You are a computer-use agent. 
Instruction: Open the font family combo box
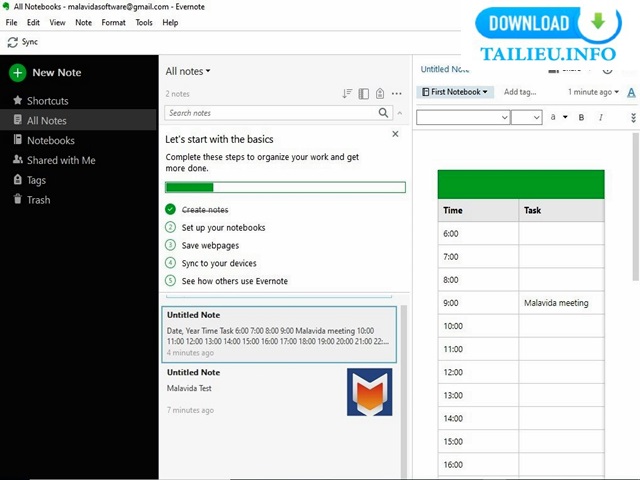(463, 118)
